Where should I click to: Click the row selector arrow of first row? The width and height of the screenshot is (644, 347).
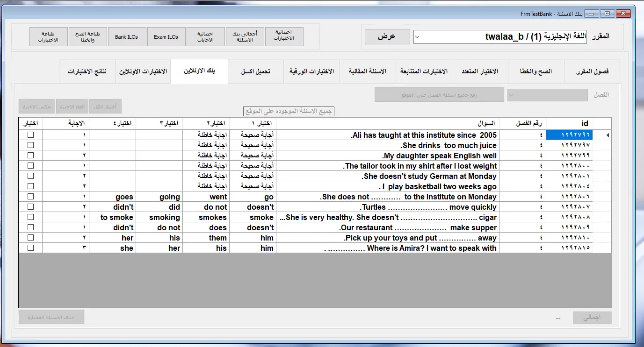[x=602, y=135]
